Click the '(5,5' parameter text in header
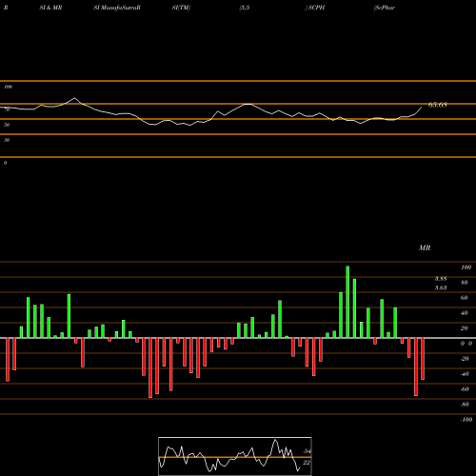This screenshot has width=476, height=476. tap(245, 8)
